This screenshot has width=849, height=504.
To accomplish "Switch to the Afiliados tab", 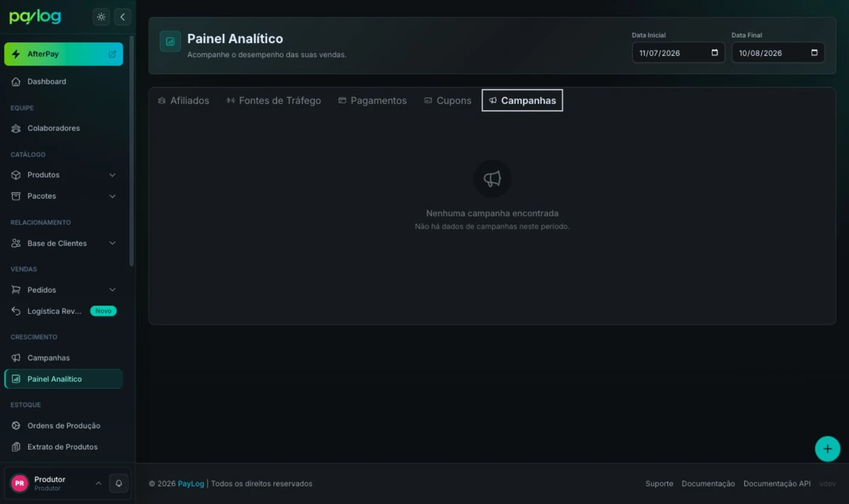I will [x=183, y=101].
